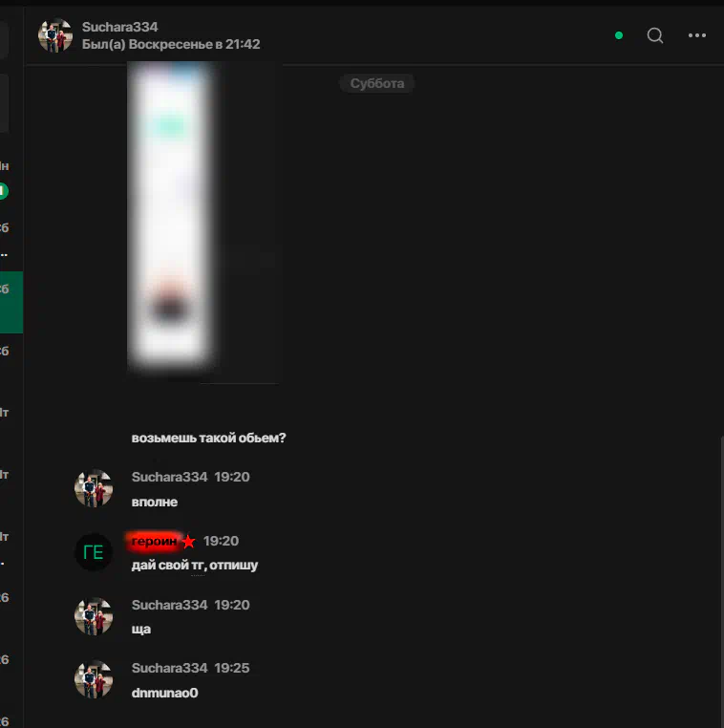This screenshot has height=728, width=724.
Task: Click the green unread badge in sidebar
Action: pyautogui.click(x=4, y=191)
